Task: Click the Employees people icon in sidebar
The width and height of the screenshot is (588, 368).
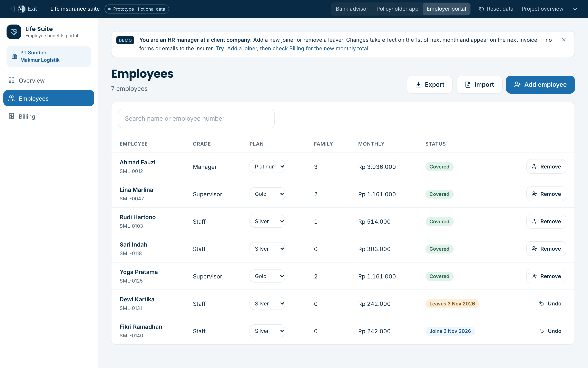Action: point(11,98)
